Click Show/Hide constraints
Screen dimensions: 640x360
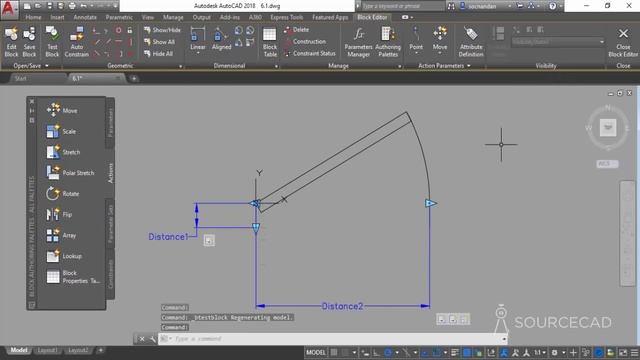(x=162, y=30)
